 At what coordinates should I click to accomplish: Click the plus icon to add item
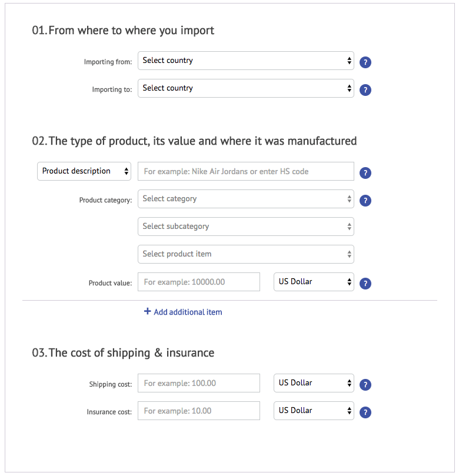(x=148, y=312)
